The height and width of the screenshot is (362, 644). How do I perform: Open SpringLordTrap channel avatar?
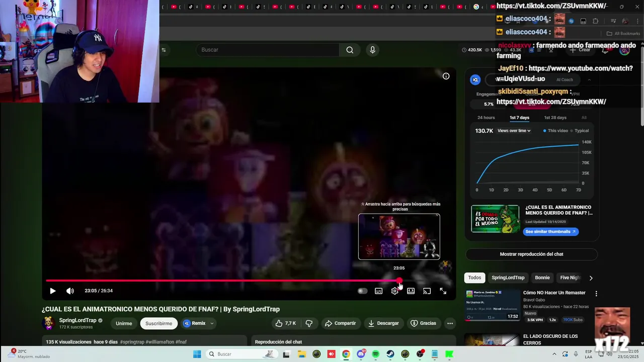[48, 323]
